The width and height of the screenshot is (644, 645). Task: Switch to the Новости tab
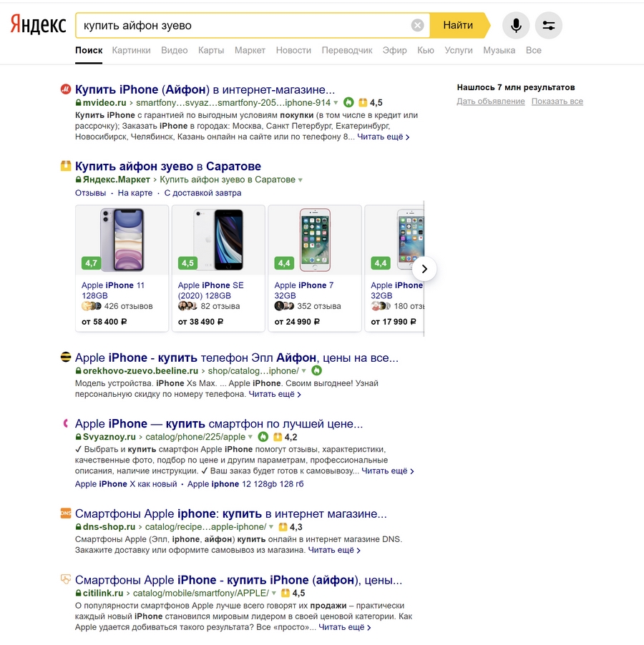click(x=293, y=50)
